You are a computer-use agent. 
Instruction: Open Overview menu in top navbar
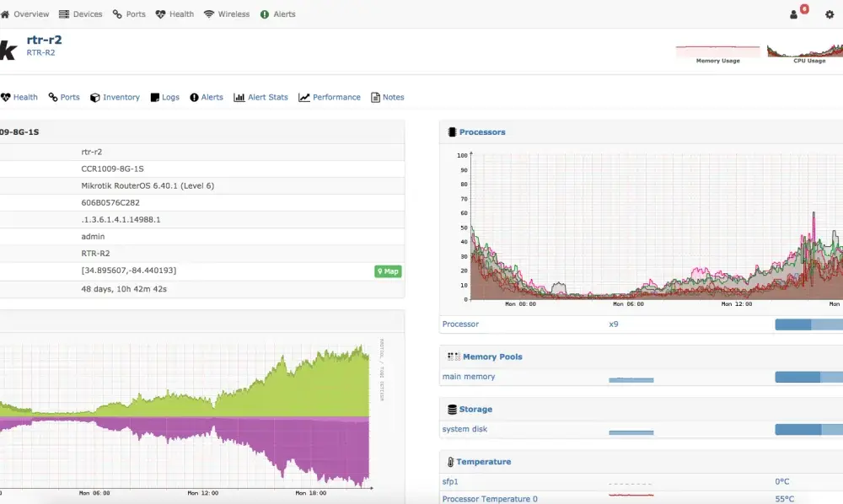coord(31,14)
